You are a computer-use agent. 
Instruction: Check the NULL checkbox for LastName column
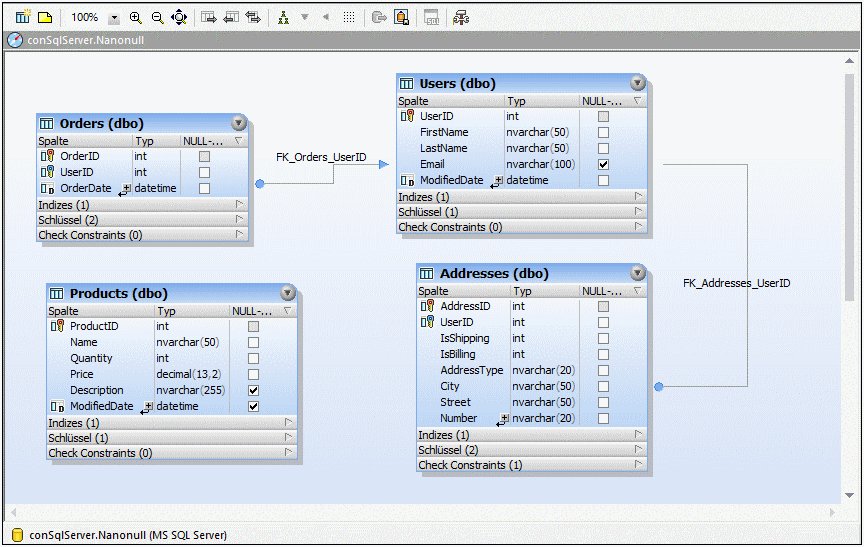tap(603, 148)
